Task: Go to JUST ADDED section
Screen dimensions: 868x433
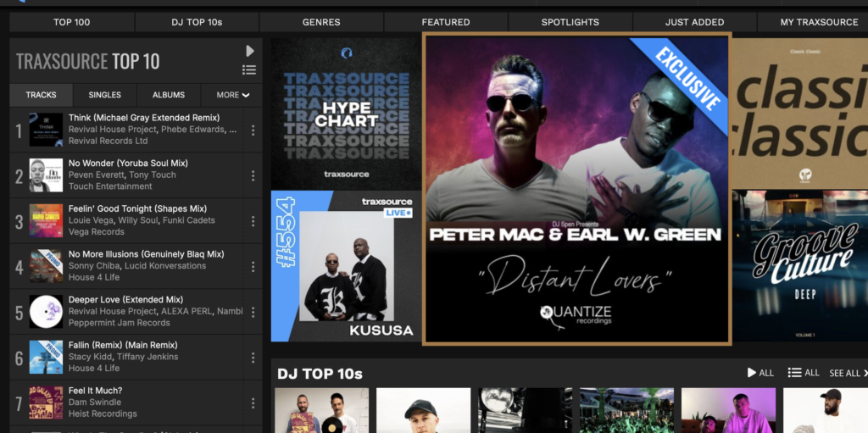Action: [x=694, y=22]
